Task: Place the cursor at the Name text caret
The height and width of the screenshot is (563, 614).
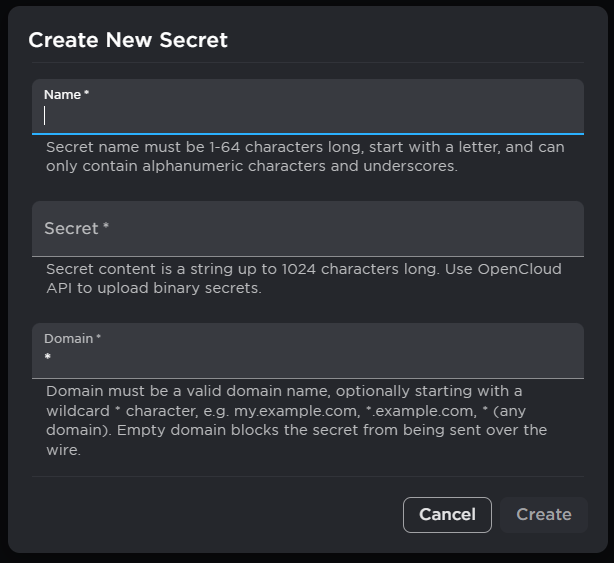Action: (46, 116)
